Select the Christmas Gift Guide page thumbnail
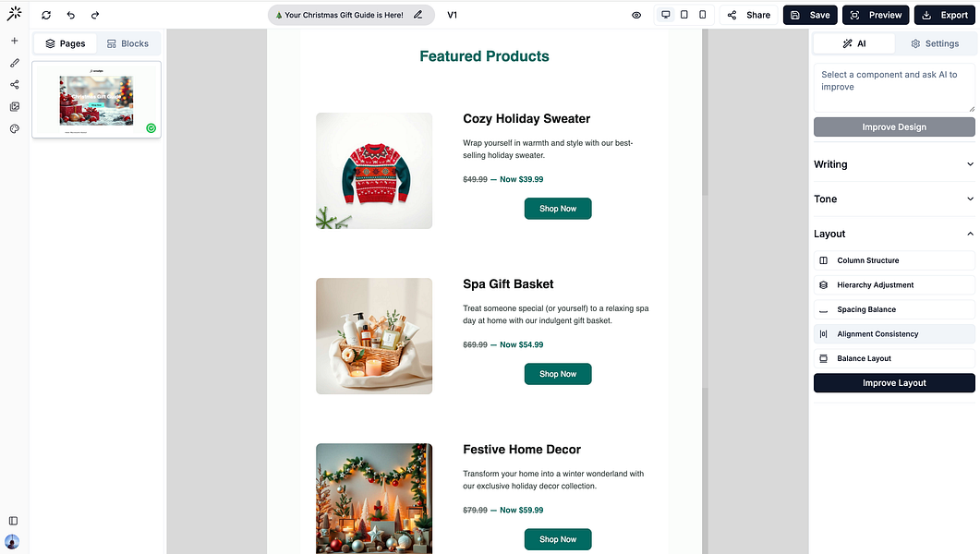The image size is (980, 554). coord(96,100)
